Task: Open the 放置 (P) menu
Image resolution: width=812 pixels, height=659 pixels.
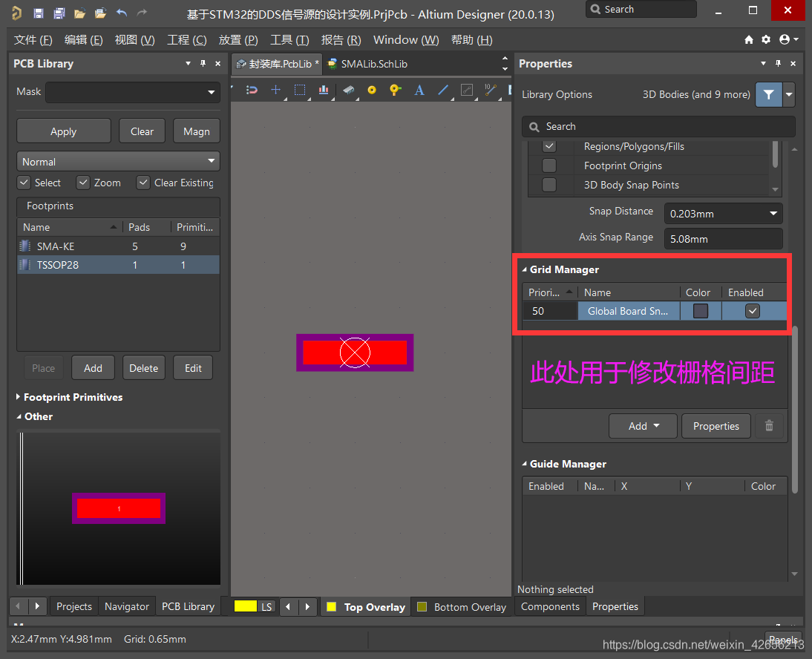Action: pyautogui.click(x=238, y=40)
